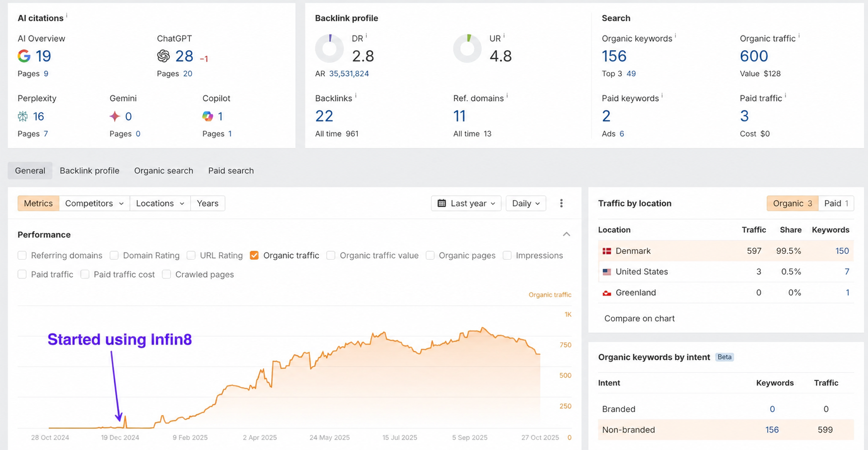Viewport: 868px width, 450px height.
Task: Click the Greenland flag icon
Action: pyautogui.click(x=607, y=293)
